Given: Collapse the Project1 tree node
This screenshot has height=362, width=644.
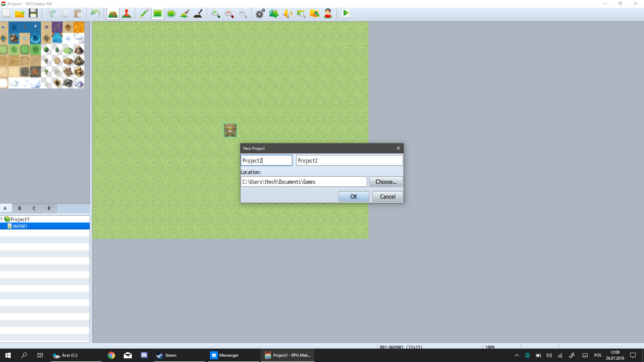Looking at the screenshot, I should (x=1, y=219).
